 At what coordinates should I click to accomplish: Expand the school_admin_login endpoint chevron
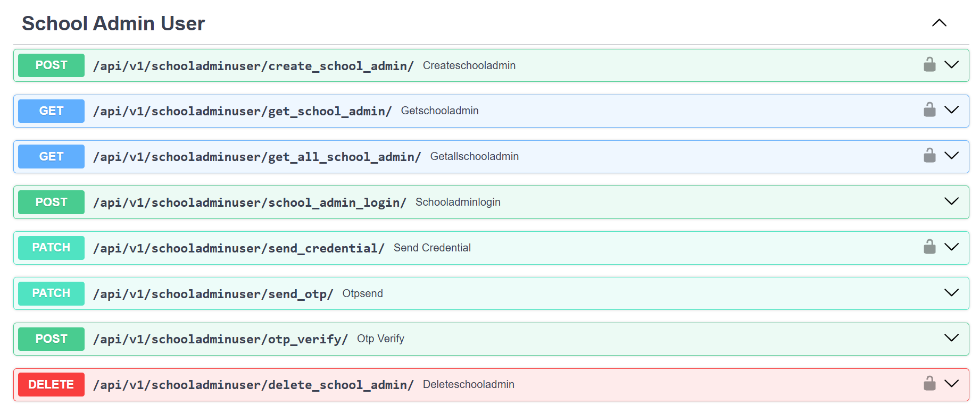(x=951, y=201)
